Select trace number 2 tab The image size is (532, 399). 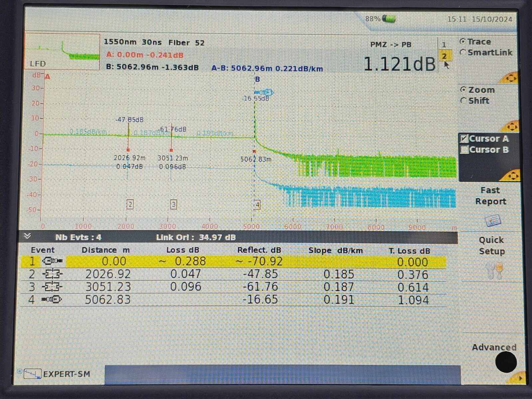[445, 56]
